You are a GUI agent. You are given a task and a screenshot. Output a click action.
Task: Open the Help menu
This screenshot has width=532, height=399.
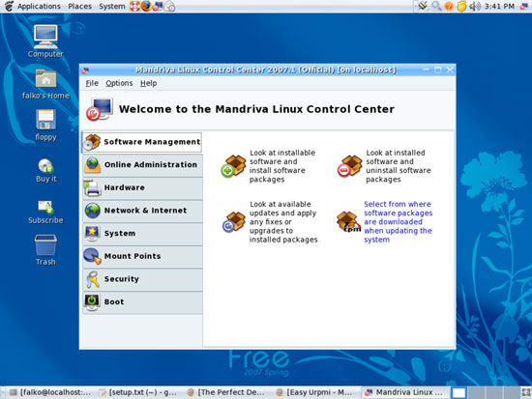coord(149,83)
